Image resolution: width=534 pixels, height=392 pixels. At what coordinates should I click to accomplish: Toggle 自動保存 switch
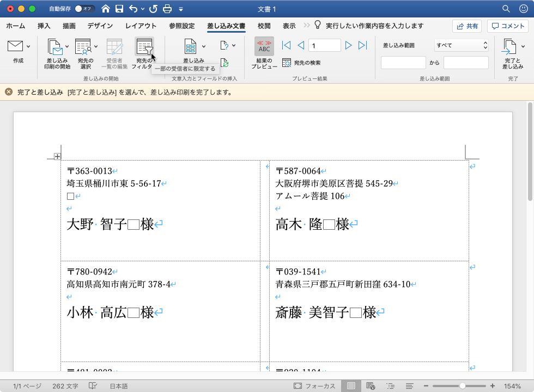tap(84, 9)
